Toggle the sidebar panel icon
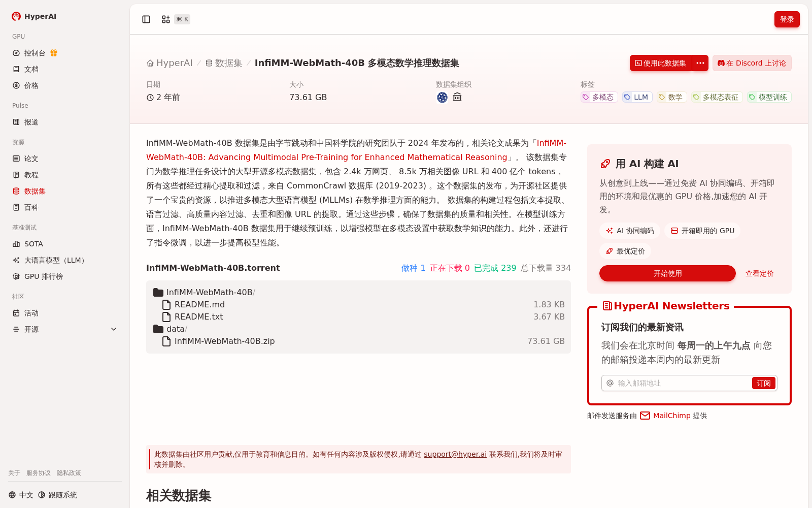812x508 pixels. click(x=146, y=19)
